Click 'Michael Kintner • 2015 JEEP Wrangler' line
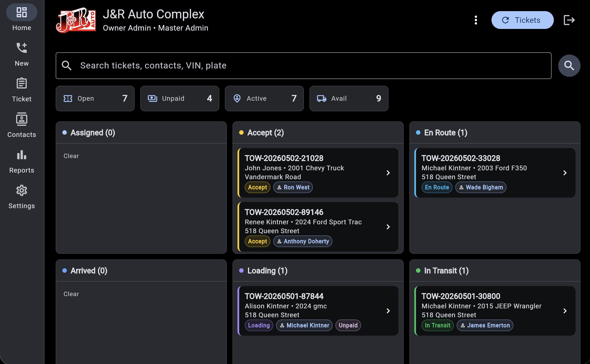 [x=481, y=306]
